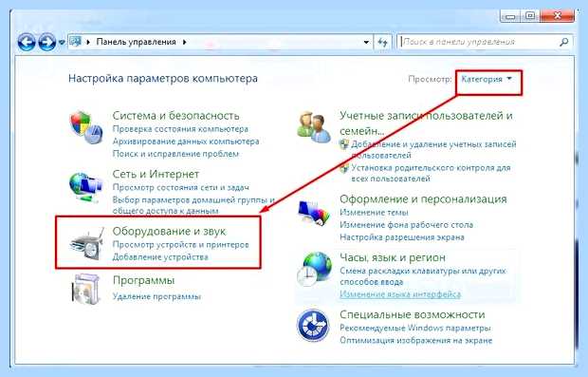This screenshot has width=588, height=377.
Task: Click the 'Оформление и персонализация' monitor icon
Action: pos(314,214)
